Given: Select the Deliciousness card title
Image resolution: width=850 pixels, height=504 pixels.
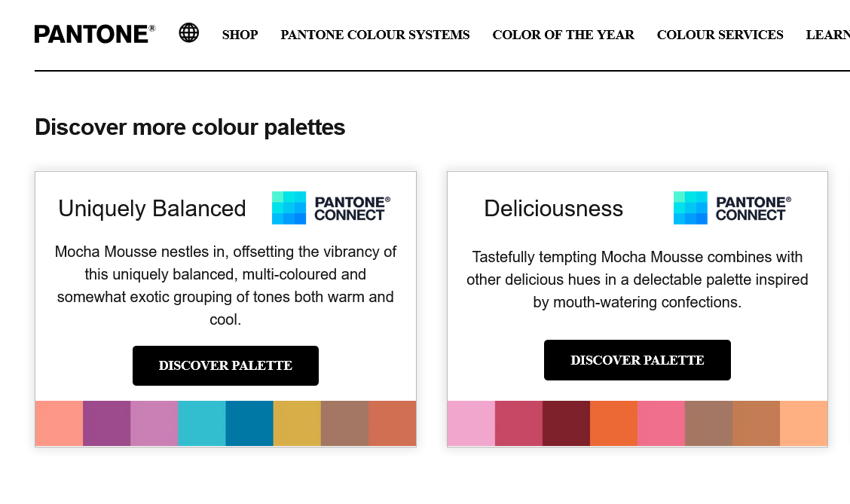Looking at the screenshot, I should point(553,209).
